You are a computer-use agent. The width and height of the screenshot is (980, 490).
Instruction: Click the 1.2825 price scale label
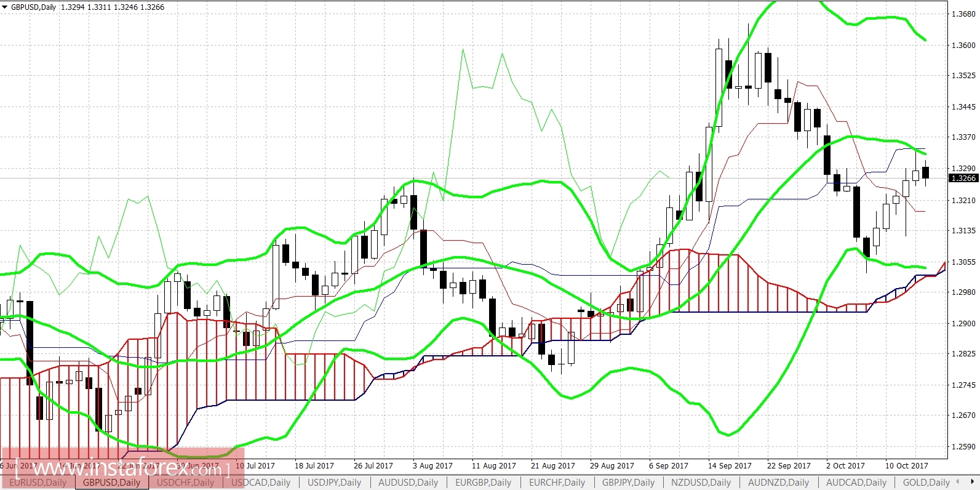click(963, 354)
